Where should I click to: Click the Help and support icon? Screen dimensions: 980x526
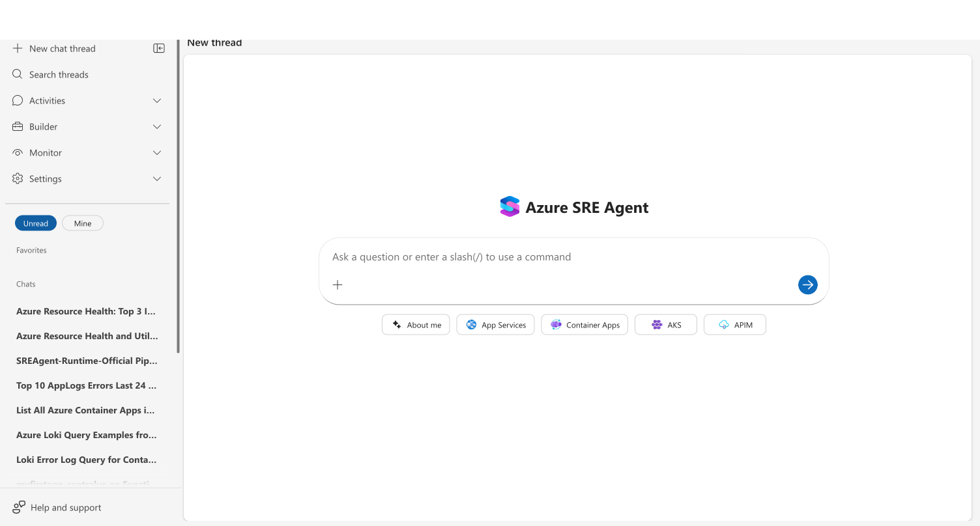[19, 507]
